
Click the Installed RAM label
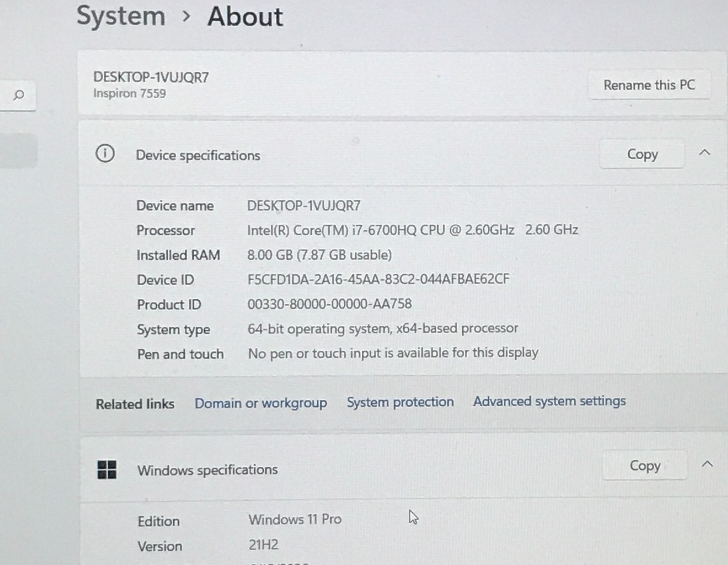tap(178, 255)
